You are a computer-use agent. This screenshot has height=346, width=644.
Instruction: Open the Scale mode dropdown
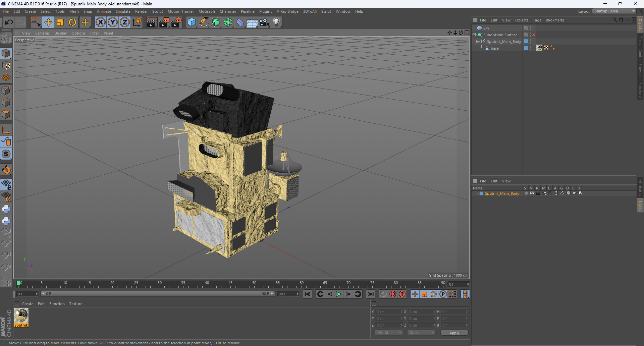pyautogui.click(x=421, y=333)
